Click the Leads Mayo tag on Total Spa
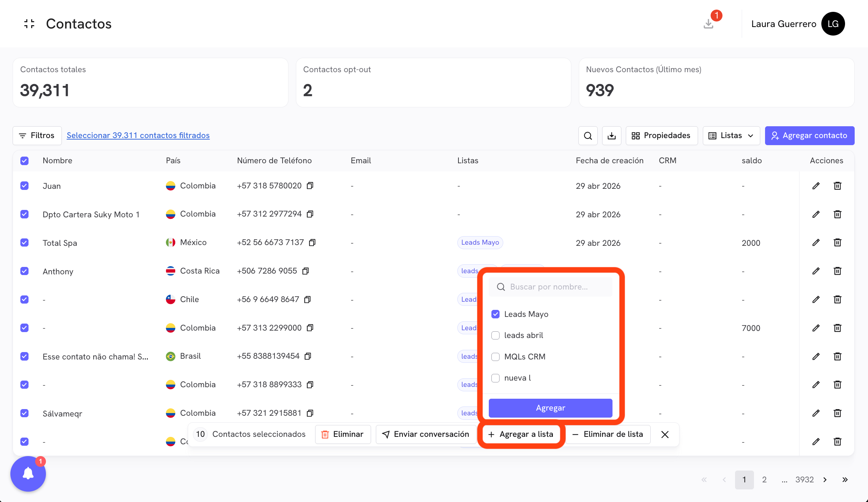 pos(480,242)
